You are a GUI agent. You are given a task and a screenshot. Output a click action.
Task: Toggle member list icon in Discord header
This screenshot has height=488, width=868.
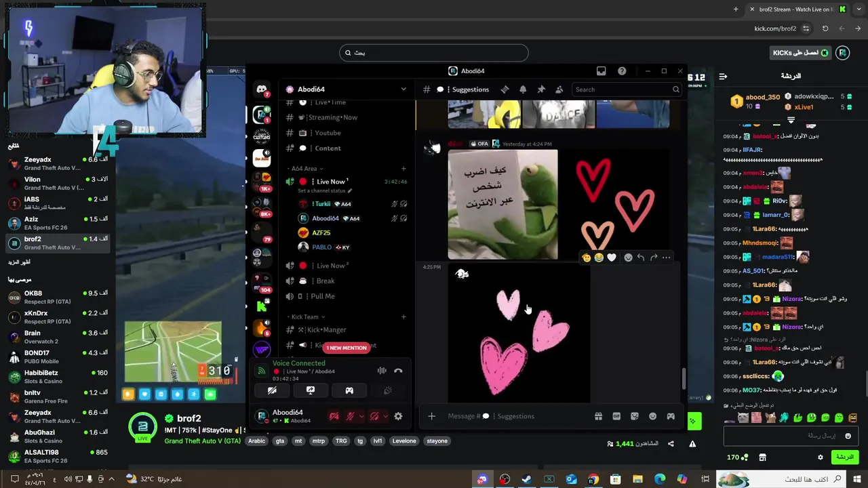[559, 89]
